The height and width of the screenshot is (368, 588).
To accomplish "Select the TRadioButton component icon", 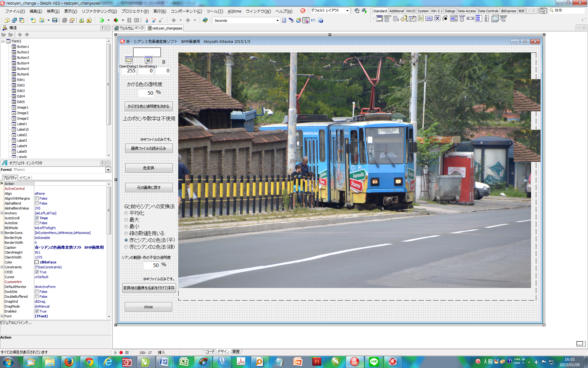I will (446, 18).
